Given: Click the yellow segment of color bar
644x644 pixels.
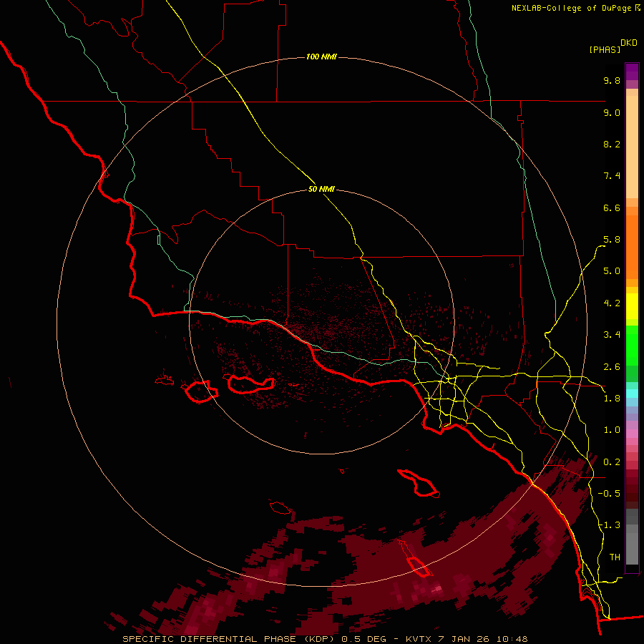Looking at the screenshot, I should pyautogui.click(x=632, y=306).
